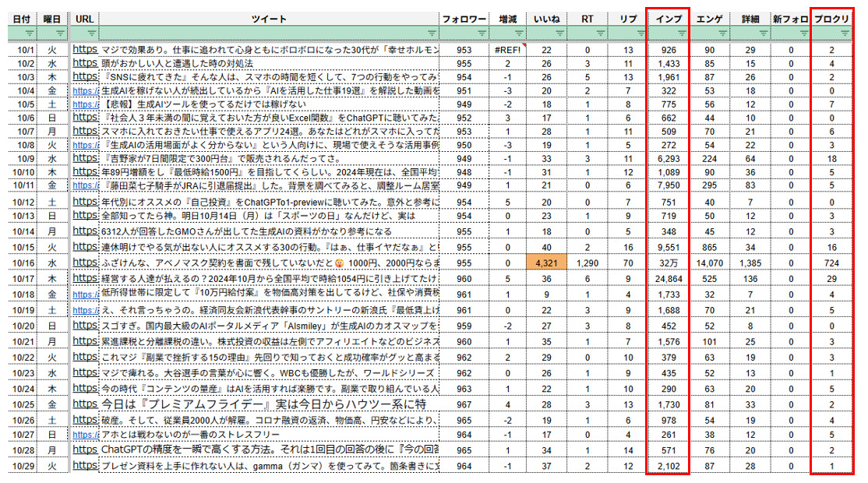Click the フォロワー column header
Image resolution: width=868 pixels, height=483 pixels.
tap(464, 19)
